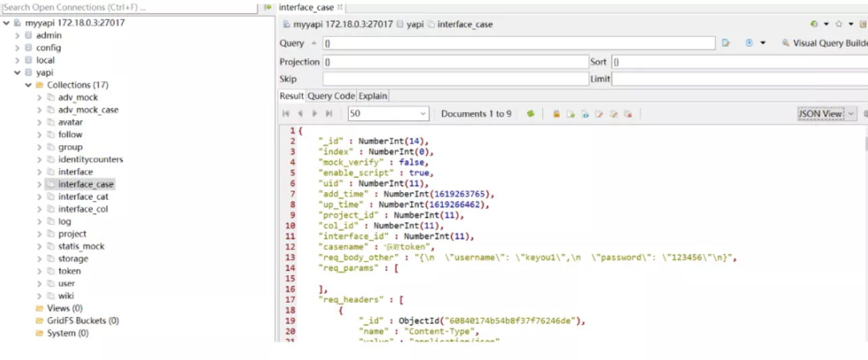Select the user collection in tree
The width and height of the screenshot is (868, 360).
(66, 284)
